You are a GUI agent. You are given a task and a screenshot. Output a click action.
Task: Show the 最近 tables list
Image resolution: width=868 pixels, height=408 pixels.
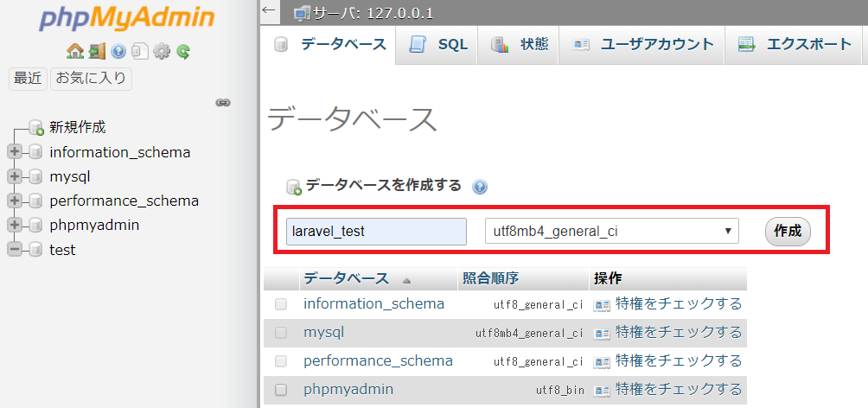tap(28, 79)
